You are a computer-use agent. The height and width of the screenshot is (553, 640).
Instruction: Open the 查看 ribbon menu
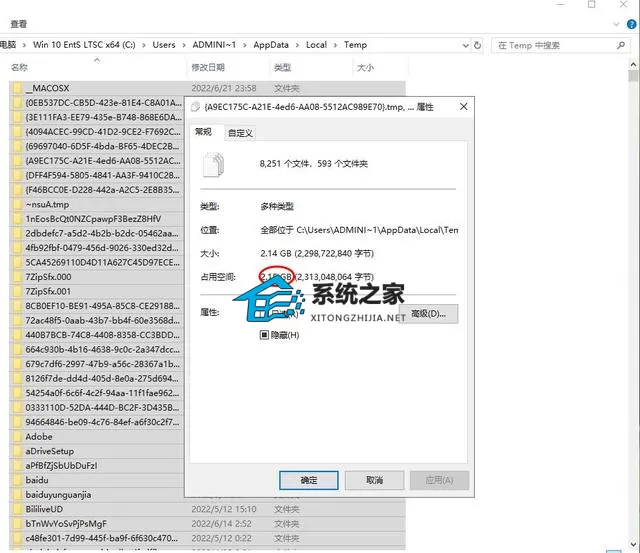(18, 24)
